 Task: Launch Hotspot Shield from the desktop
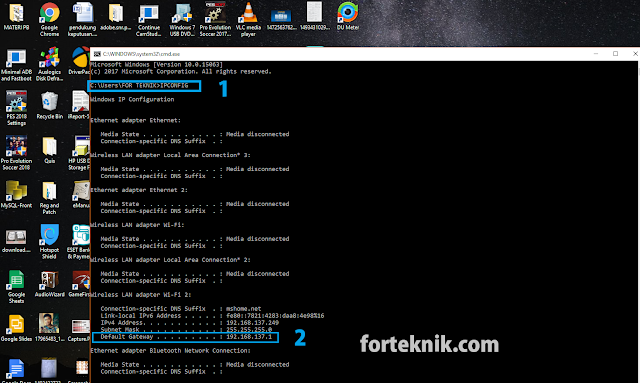[49, 242]
